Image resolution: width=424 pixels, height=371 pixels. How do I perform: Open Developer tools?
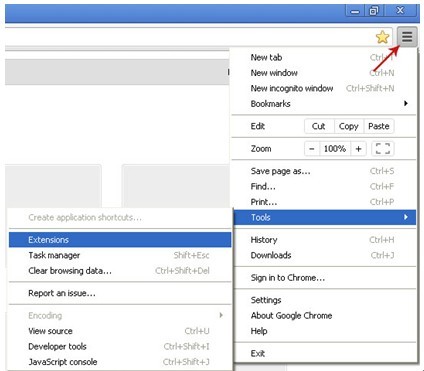click(120, 346)
